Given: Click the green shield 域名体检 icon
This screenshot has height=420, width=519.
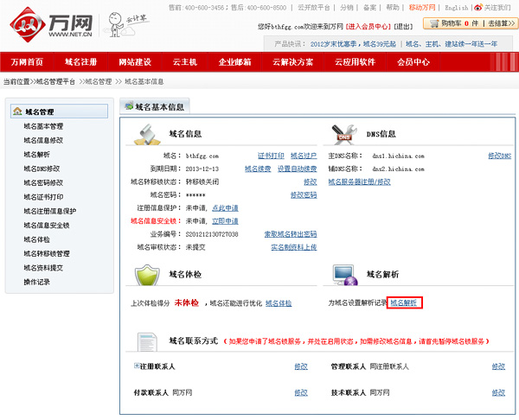Looking at the screenshot, I should click(147, 275).
